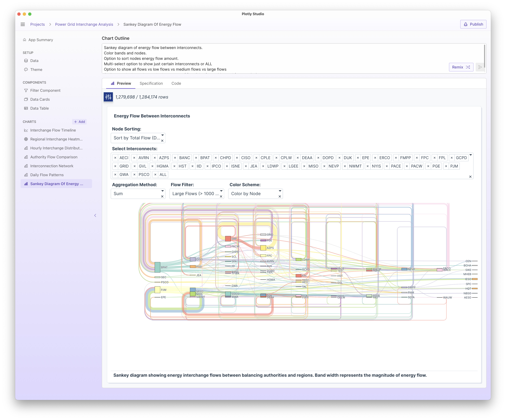Click the SRP node in Sankey diagram

pyautogui.click(x=228, y=239)
